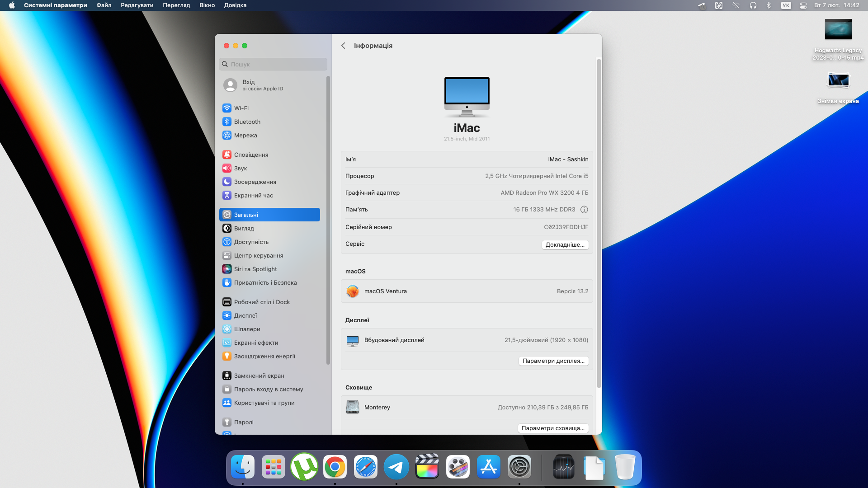Open Сповіщення notification settings

click(x=251, y=155)
